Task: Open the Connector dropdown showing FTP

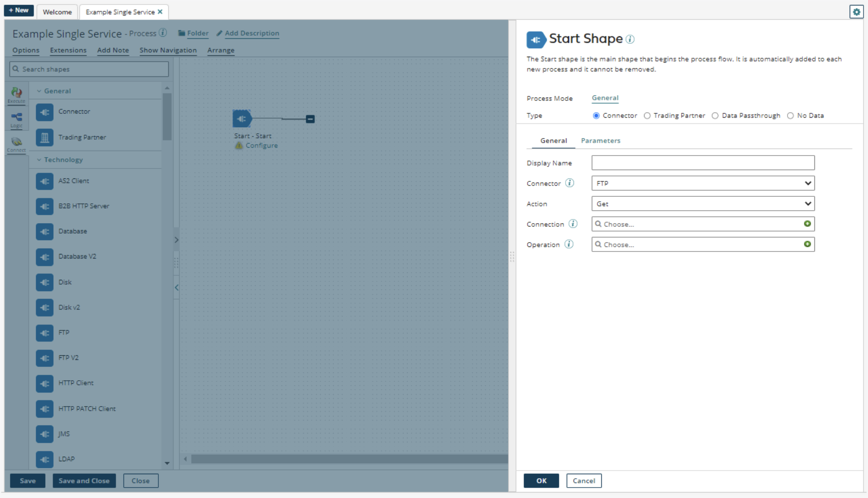Action: 703,183
